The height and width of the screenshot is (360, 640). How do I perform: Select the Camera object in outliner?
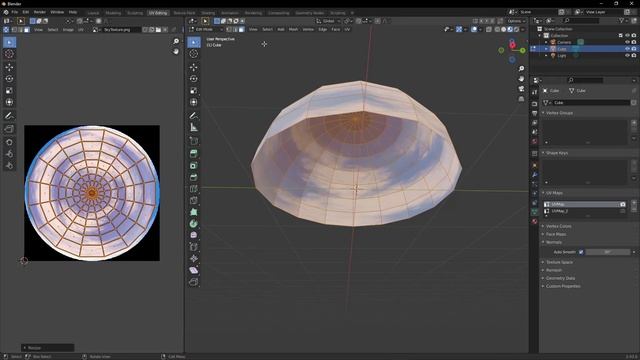(564, 42)
